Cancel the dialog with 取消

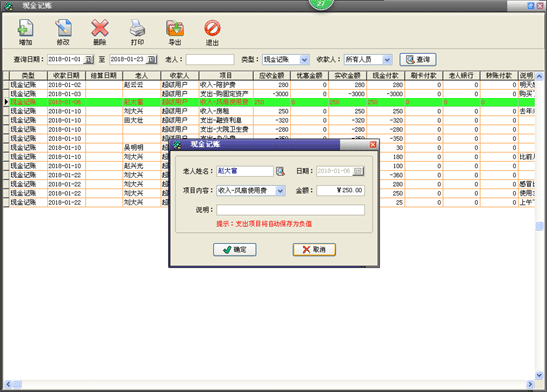click(314, 250)
